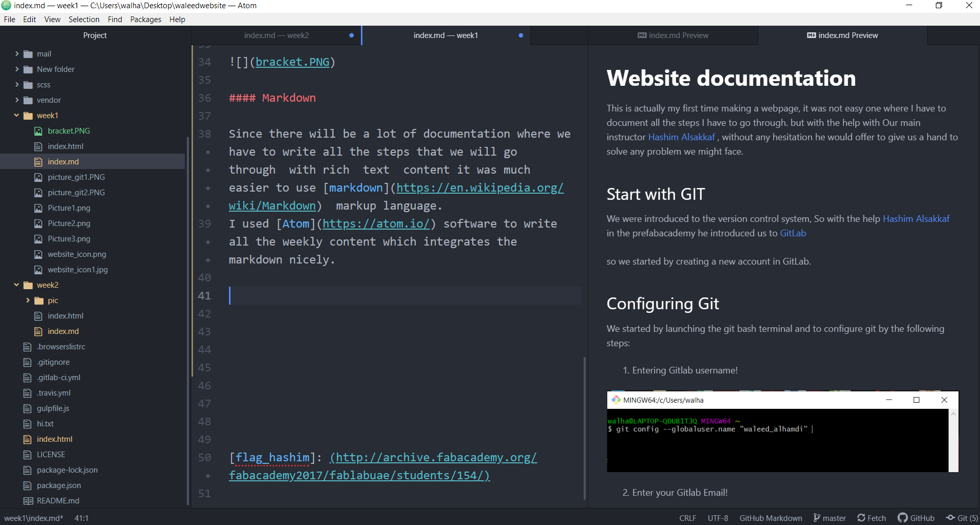Click the git branch icon beside master
Image resolution: width=980 pixels, height=525 pixels.
point(817,518)
